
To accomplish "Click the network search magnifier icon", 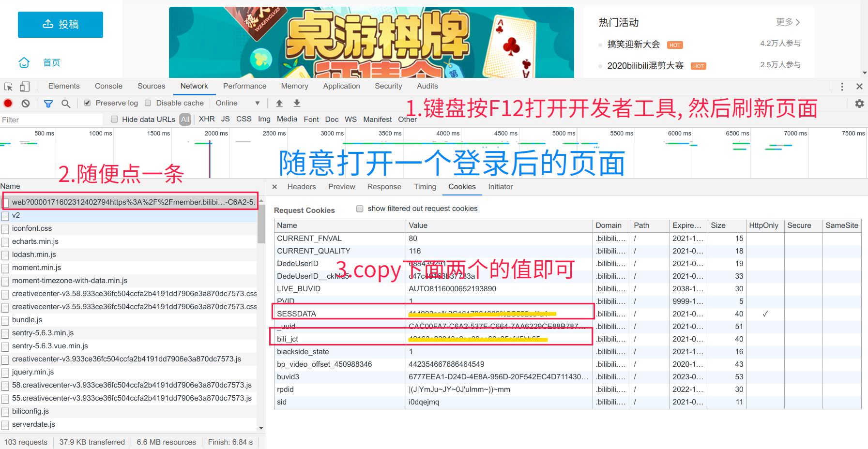I will (x=66, y=103).
